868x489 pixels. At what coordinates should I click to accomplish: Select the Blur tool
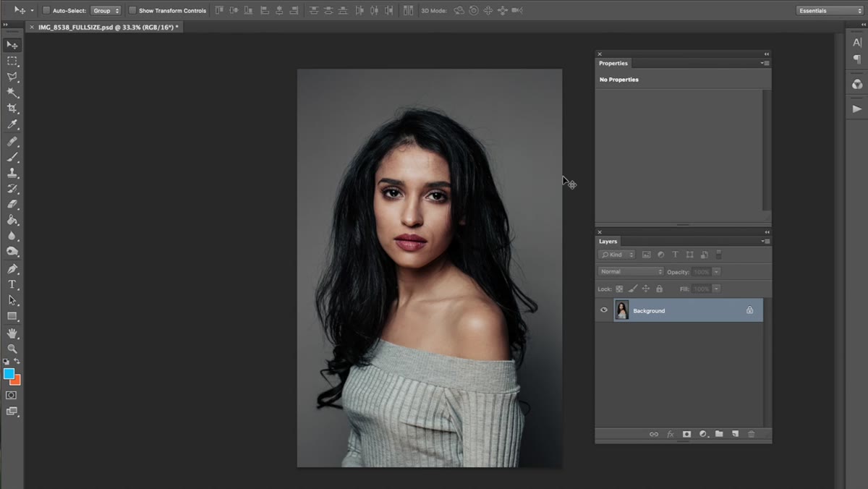coord(12,236)
